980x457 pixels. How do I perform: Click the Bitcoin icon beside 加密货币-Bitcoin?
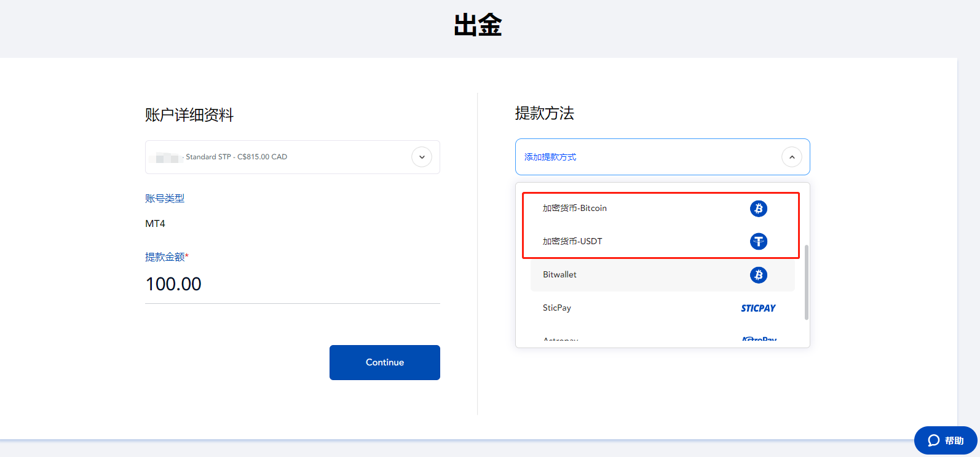[x=758, y=209]
